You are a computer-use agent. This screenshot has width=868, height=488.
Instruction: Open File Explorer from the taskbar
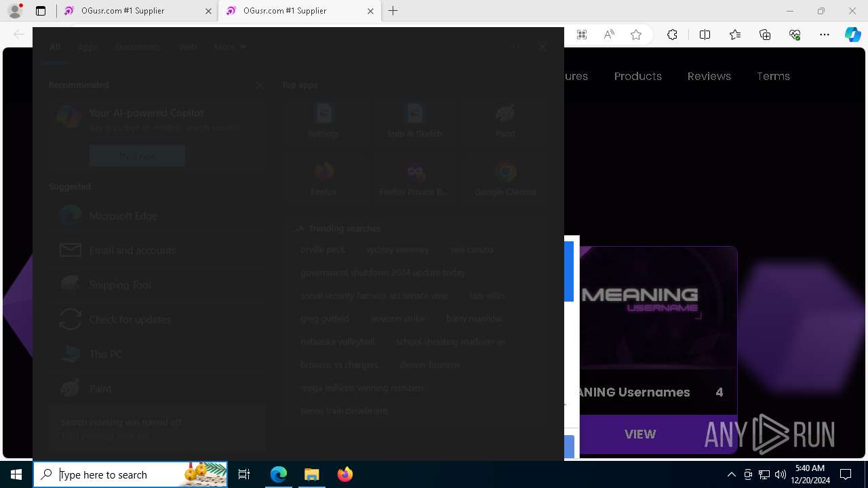click(312, 474)
